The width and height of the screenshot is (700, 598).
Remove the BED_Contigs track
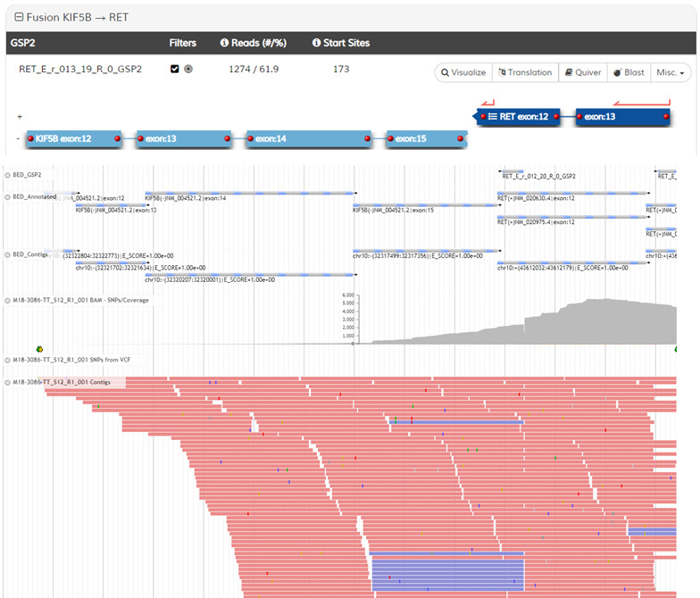[x=8, y=254]
